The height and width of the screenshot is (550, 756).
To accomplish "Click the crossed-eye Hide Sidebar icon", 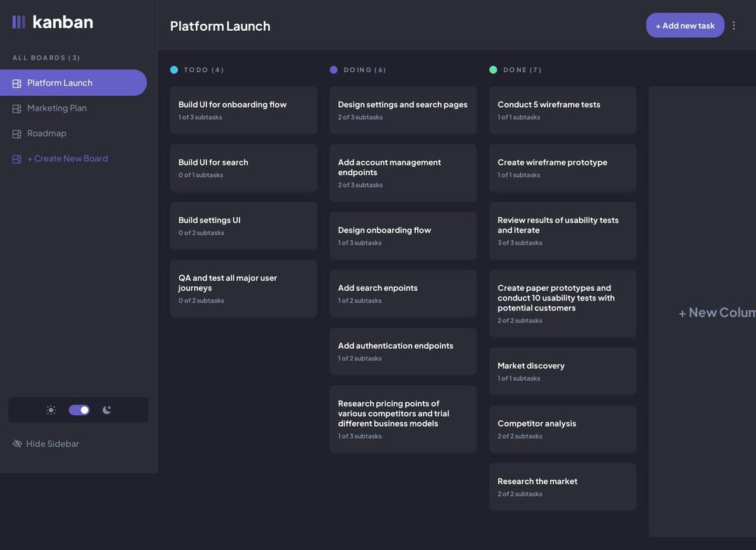I will tap(17, 444).
